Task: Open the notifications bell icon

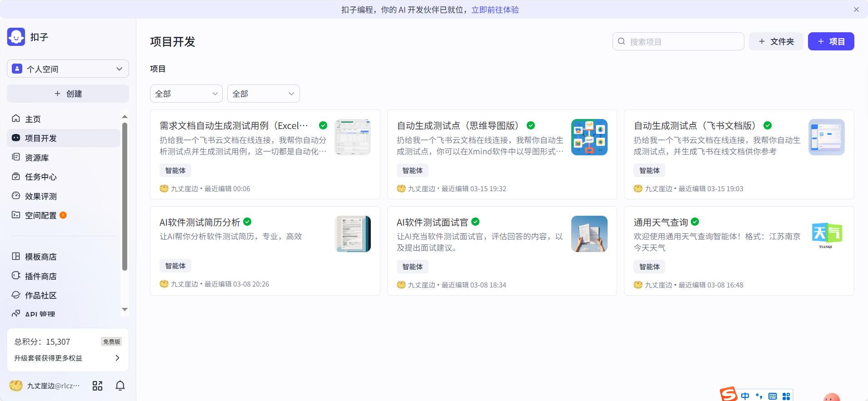Action: tap(120, 386)
